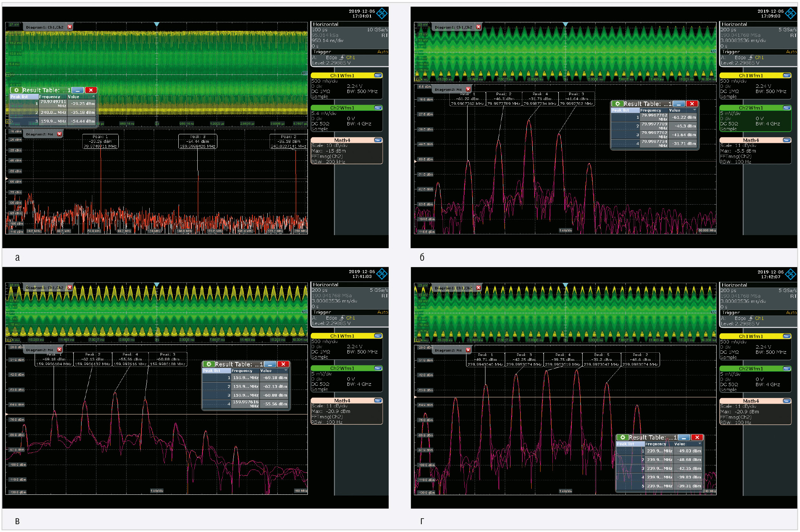Open the Horizontal settings header in panel а
Image resolution: width=800 pixels, height=532 pixels.
click(x=349, y=24)
